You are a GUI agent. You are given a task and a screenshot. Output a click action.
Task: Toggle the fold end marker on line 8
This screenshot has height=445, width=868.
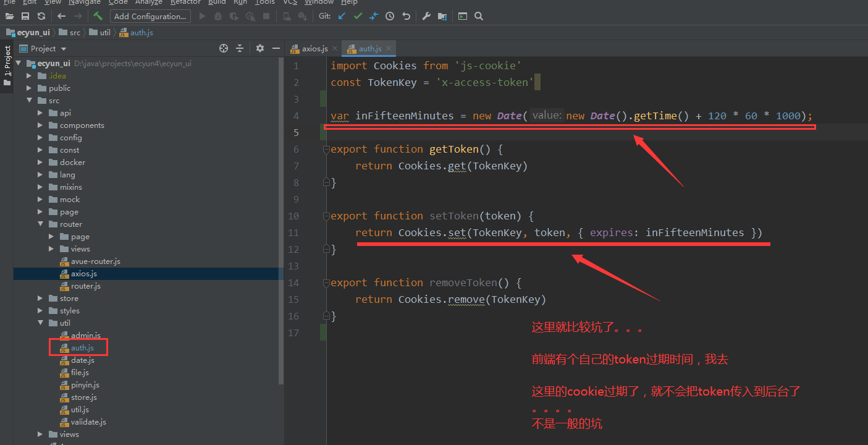click(326, 182)
